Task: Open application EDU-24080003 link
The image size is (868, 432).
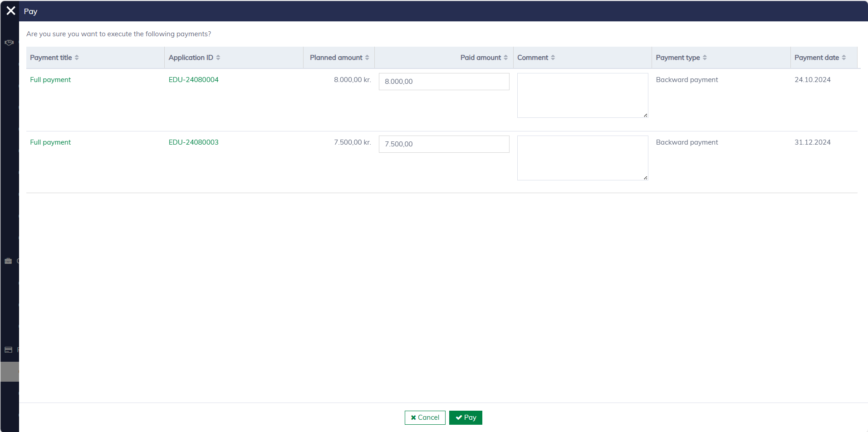Action: click(193, 142)
